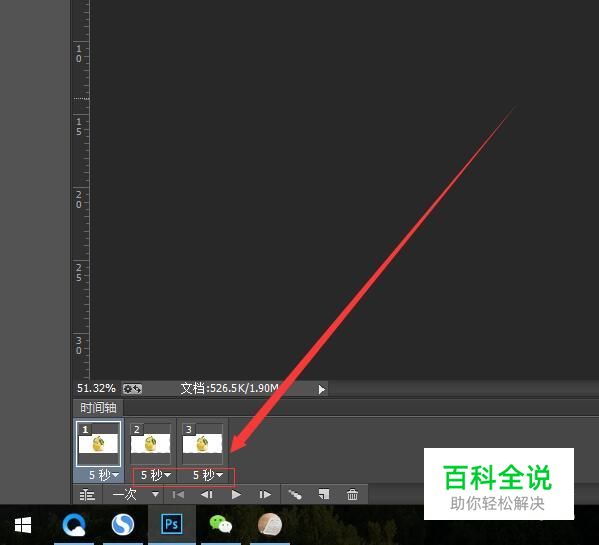Go to the next frame

pyautogui.click(x=265, y=495)
